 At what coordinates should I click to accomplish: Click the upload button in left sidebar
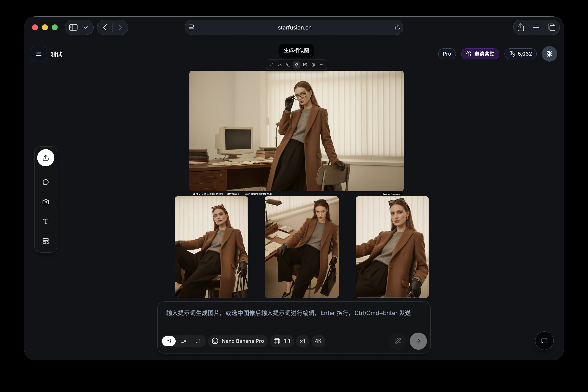(46, 158)
